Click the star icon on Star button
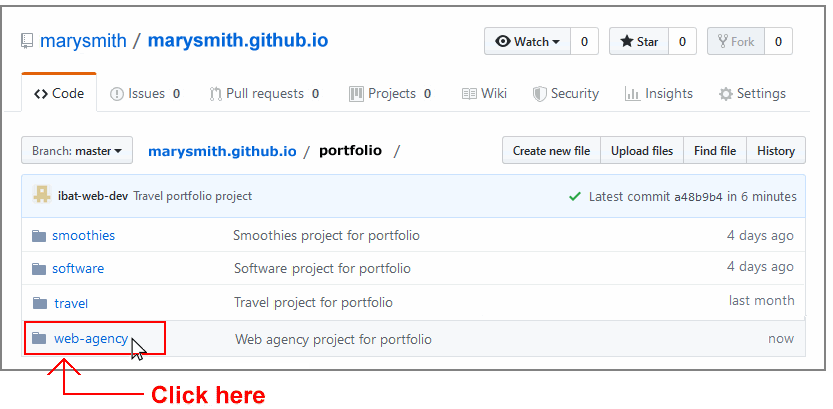 click(627, 41)
